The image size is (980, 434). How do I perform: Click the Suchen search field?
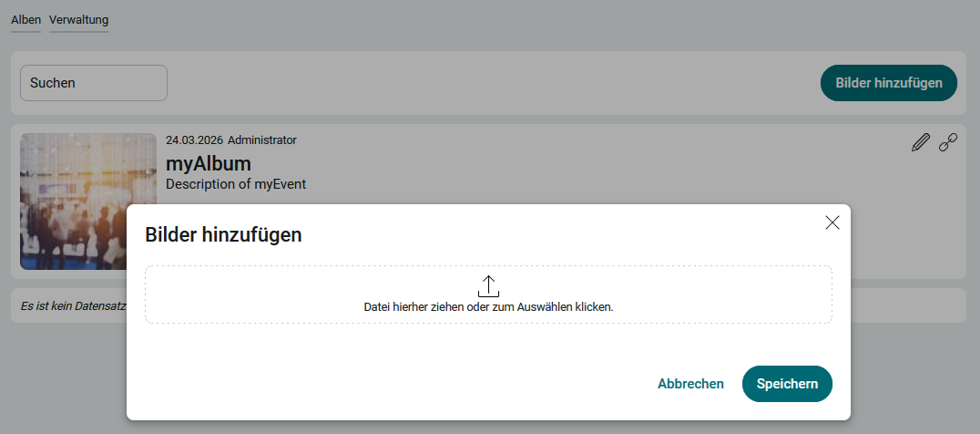(94, 83)
